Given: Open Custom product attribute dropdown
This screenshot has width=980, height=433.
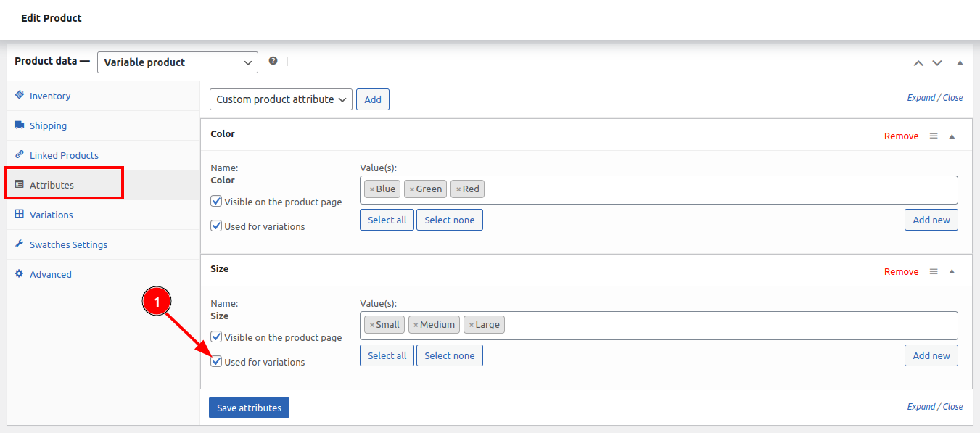Looking at the screenshot, I should click(x=281, y=99).
